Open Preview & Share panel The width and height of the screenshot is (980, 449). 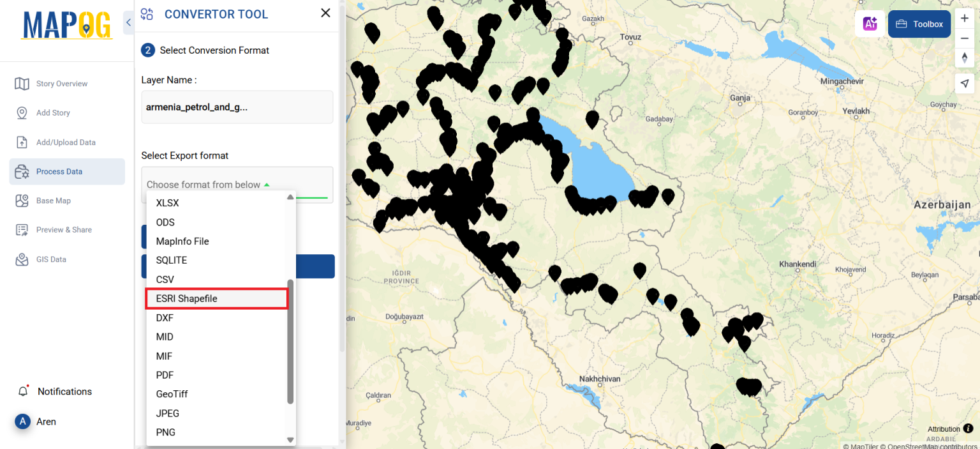[63, 229]
